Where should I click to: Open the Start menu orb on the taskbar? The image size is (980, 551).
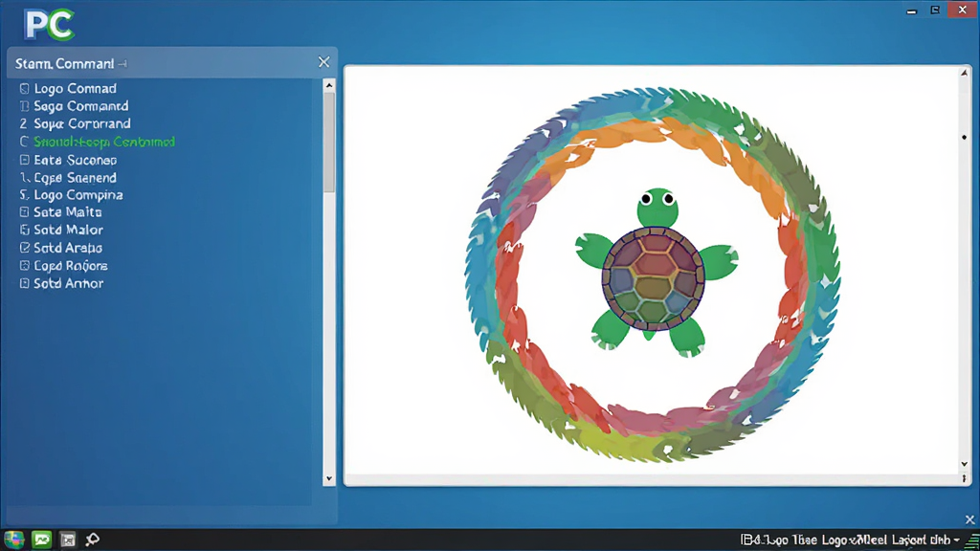13,540
